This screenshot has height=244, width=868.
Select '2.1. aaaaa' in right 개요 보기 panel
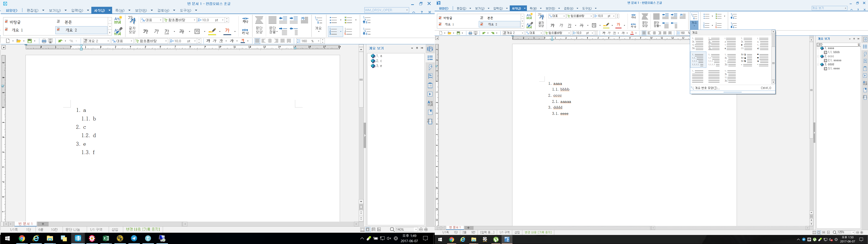[x=832, y=60]
